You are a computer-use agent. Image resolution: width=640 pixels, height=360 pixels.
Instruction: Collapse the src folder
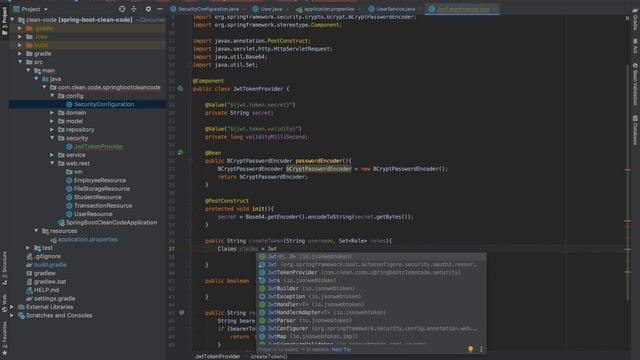(20, 62)
